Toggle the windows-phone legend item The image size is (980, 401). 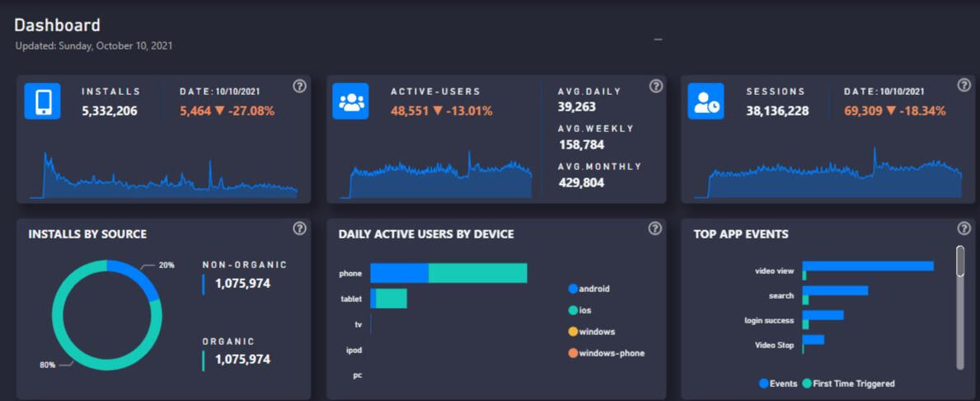tap(606, 353)
